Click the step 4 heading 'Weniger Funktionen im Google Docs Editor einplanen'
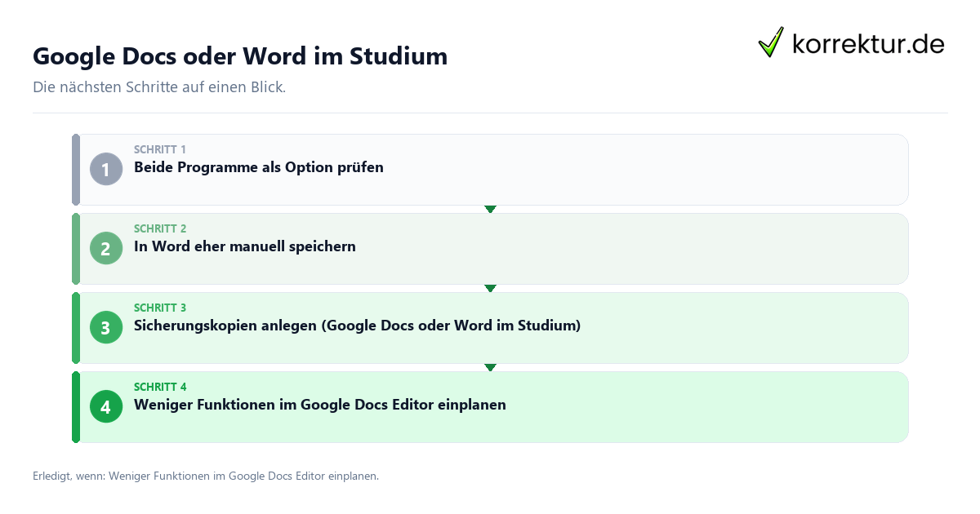 (x=320, y=405)
